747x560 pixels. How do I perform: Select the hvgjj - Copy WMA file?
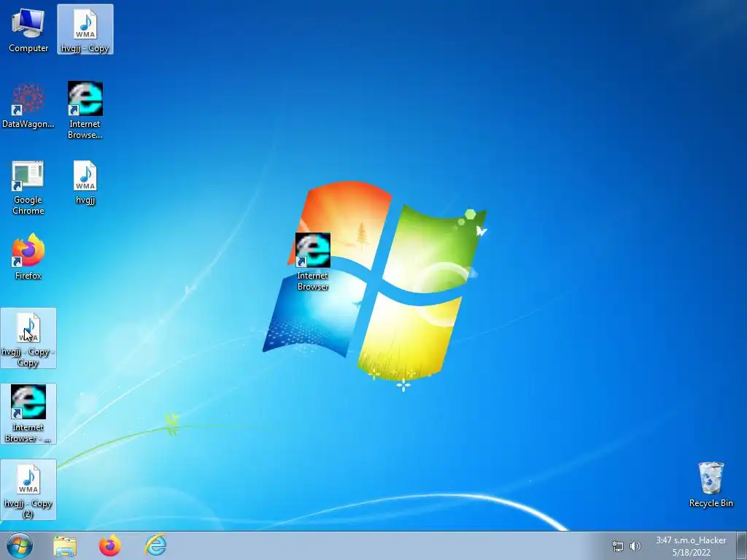(85, 29)
